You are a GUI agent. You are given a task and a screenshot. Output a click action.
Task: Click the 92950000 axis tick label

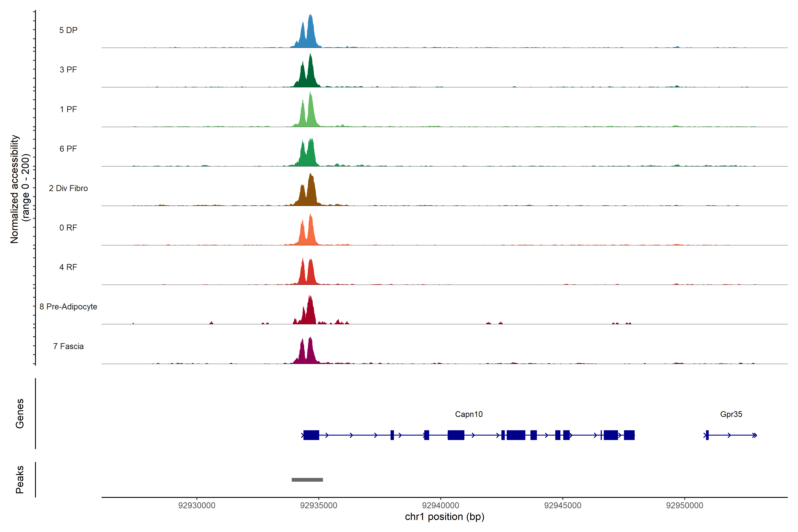pos(684,505)
